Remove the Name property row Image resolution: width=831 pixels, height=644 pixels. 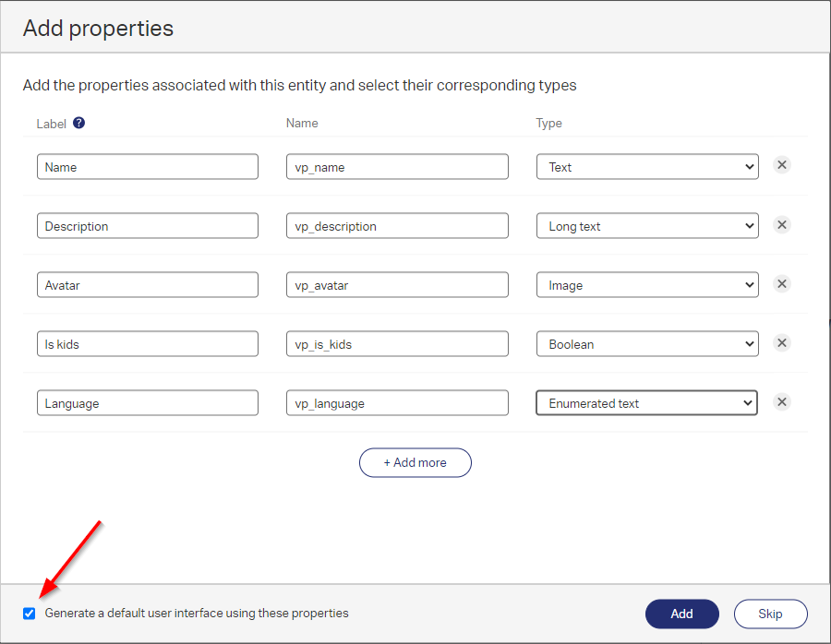(x=782, y=165)
